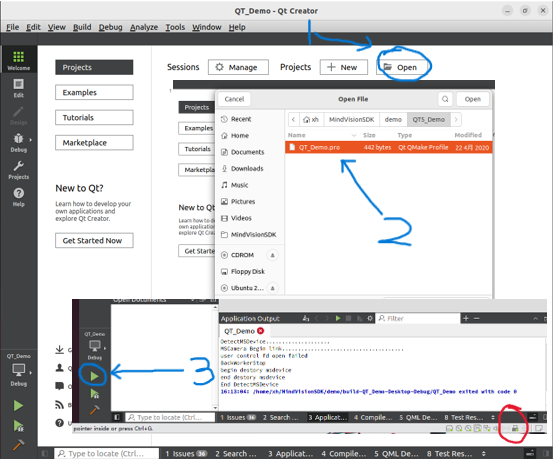Start debugging with play-bug icon
This screenshot has width=553, height=459.
(18, 425)
